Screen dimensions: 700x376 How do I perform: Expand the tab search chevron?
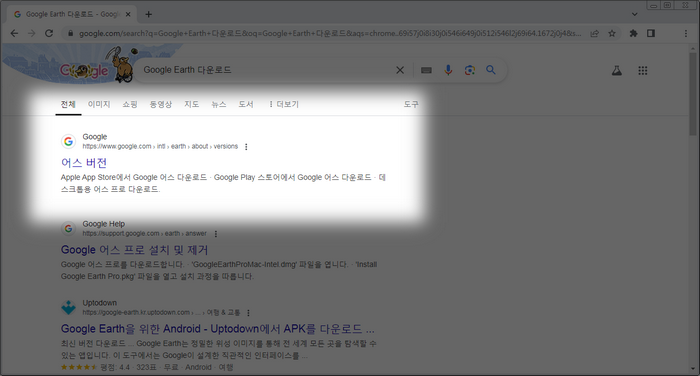click(x=634, y=14)
